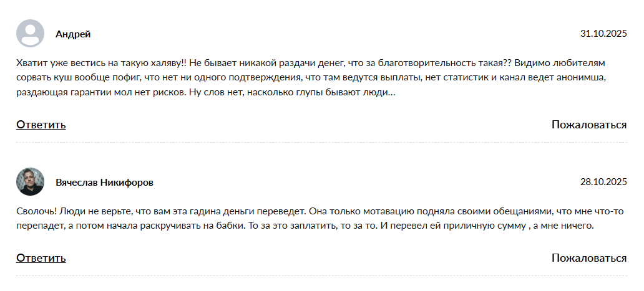Viewport: 644px width, 291px height.
Task: Click the username "Андрей"
Action: (73, 34)
